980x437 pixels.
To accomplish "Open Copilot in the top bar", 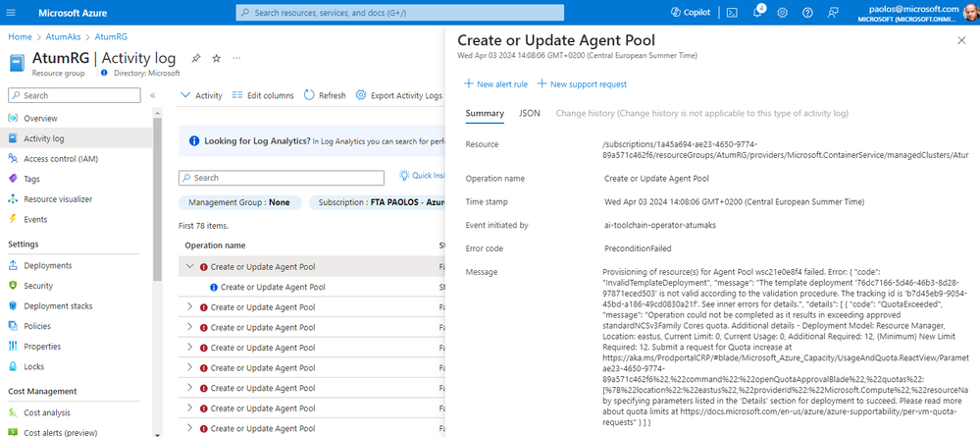I will [x=690, y=13].
